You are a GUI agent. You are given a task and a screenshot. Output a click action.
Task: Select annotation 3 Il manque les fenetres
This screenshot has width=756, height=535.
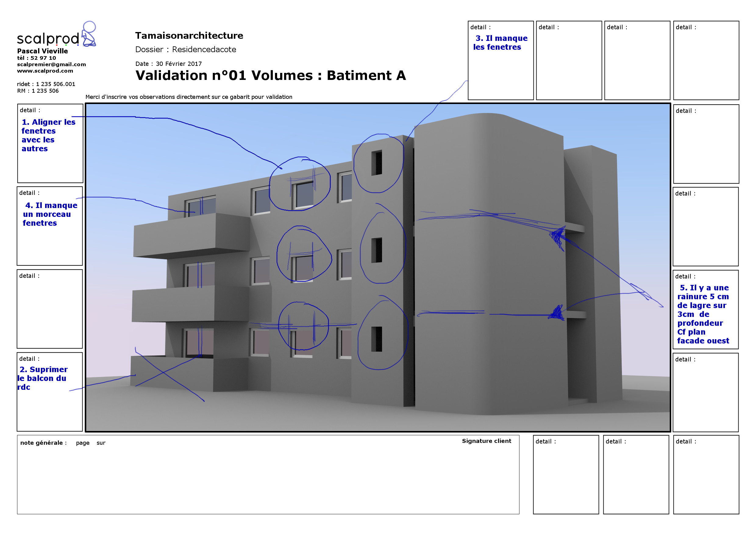tap(500, 43)
